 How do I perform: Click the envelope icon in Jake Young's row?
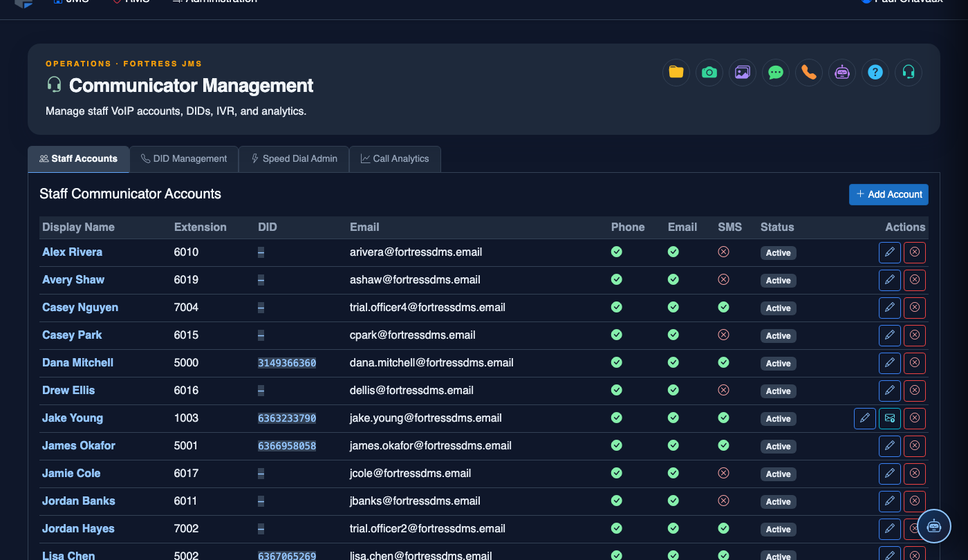pyautogui.click(x=890, y=418)
